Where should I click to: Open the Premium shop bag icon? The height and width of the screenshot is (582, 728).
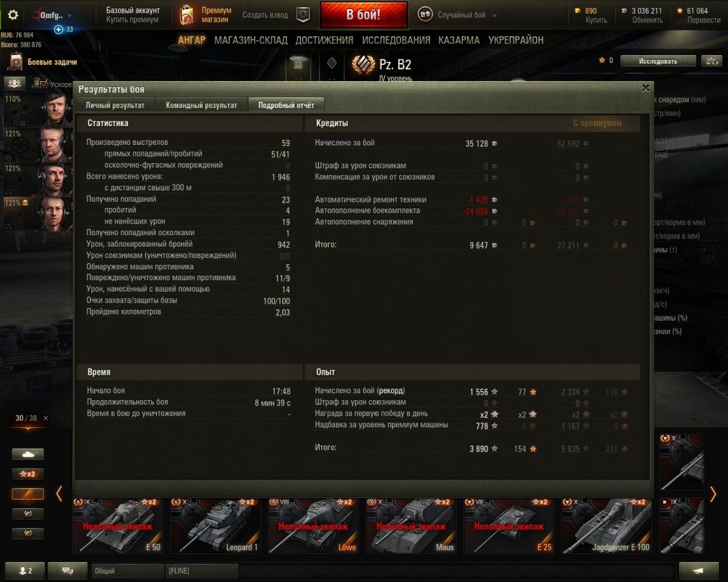[x=187, y=15]
